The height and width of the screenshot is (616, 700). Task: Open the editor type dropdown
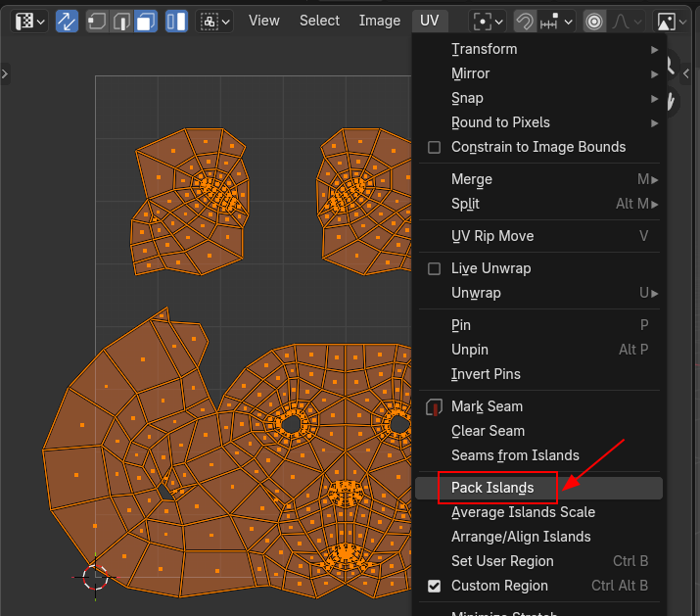pos(29,21)
